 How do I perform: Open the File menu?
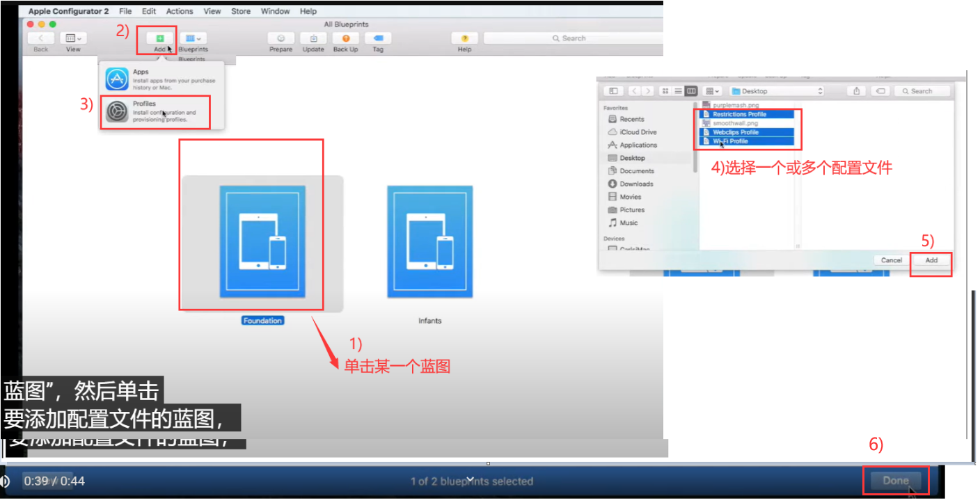point(125,11)
